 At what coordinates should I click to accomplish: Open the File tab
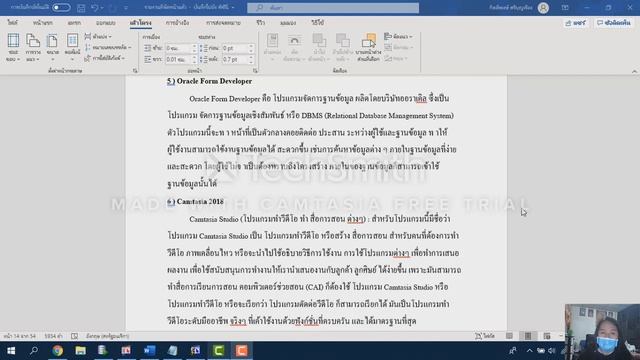click(13, 23)
